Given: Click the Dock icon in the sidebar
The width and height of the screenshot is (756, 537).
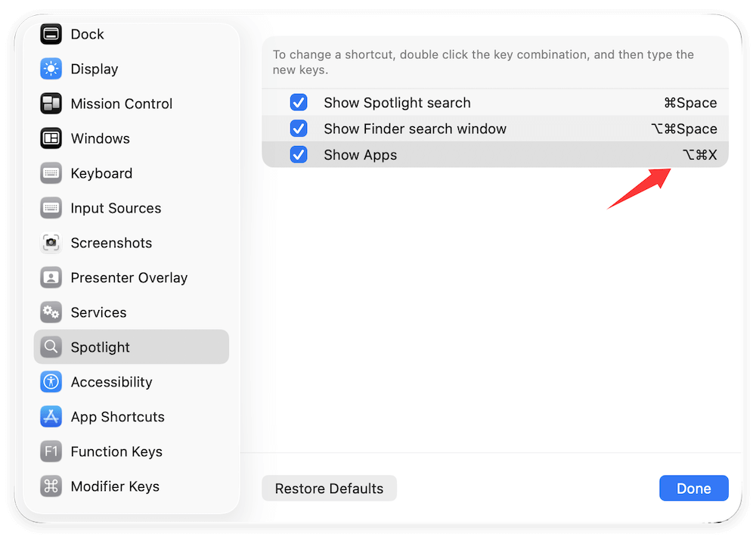Looking at the screenshot, I should [x=50, y=34].
